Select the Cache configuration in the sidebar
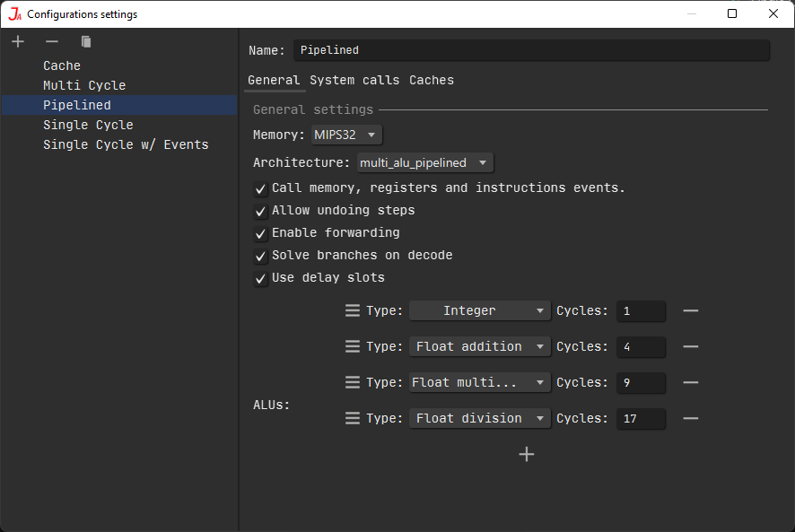Viewport: 795px width, 532px height. click(61, 65)
